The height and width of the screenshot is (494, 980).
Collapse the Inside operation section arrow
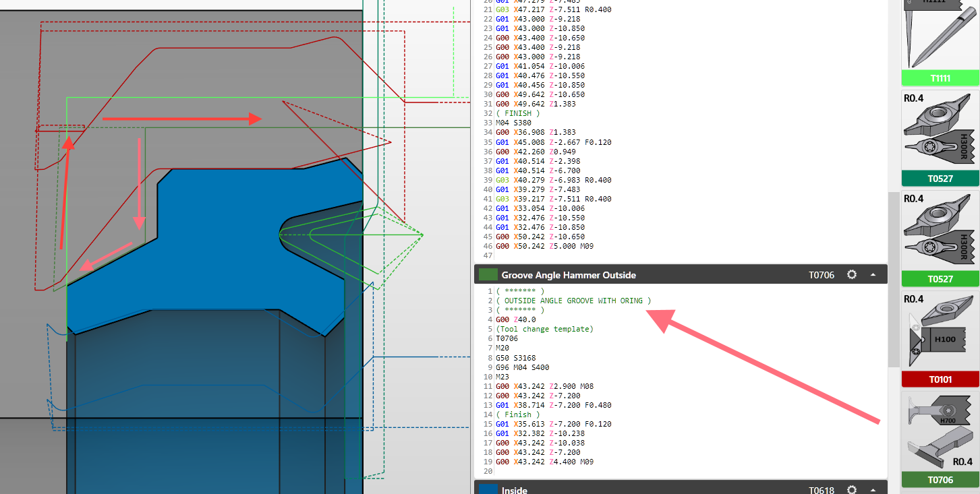(x=873, y=490)
